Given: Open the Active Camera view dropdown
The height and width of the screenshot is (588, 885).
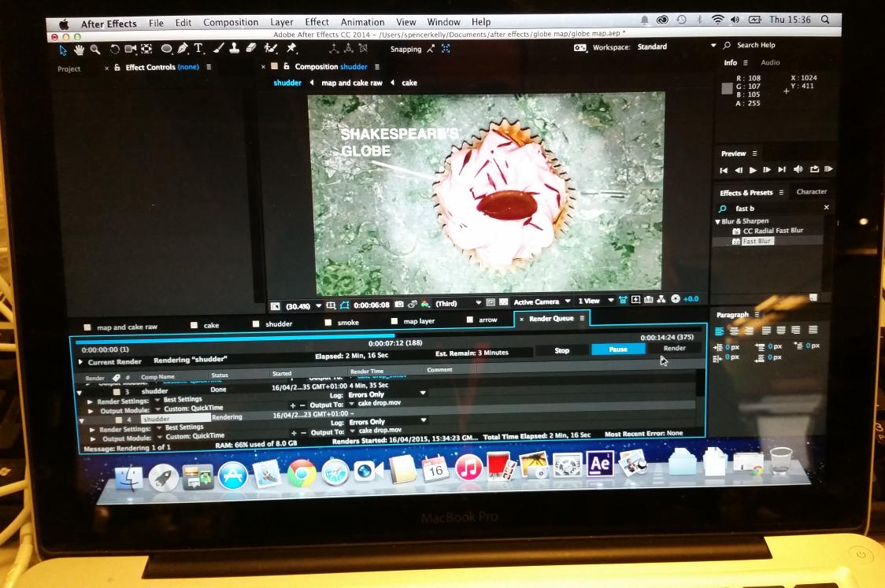Looking at the screenshot, I should point(542,302).
